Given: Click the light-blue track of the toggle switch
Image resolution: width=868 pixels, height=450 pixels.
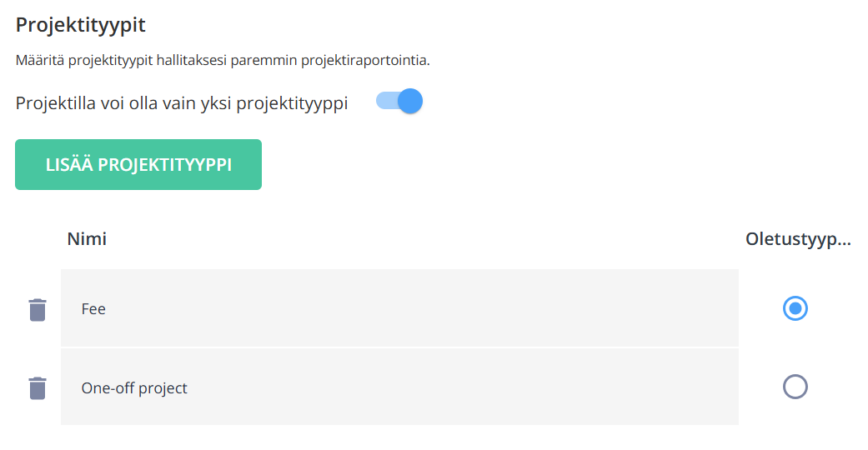Looking at the screenshot, I should coord(386,102).
